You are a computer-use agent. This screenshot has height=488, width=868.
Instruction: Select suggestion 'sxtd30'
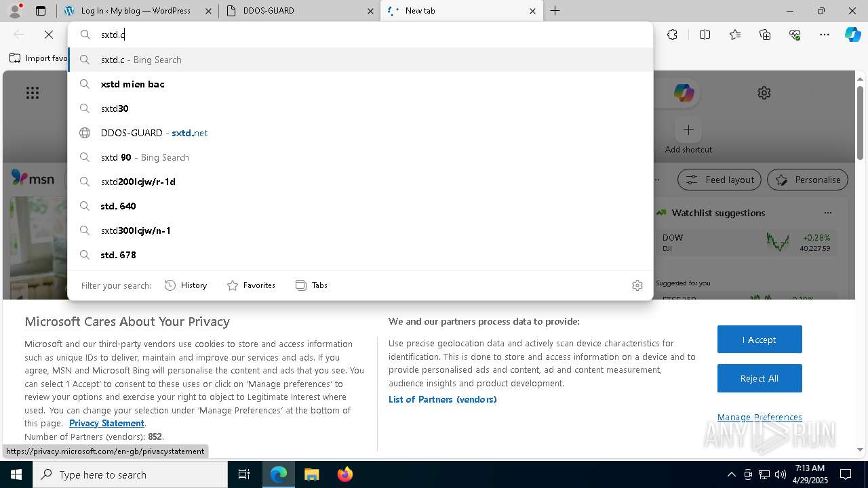[360, 108]
